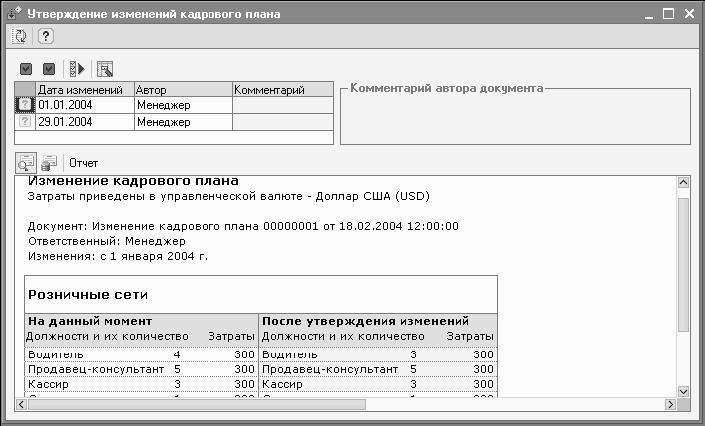The width and height of the screenshot is (705, 426).
Task: Click the vertical scrollbar thumb in report
Action: coord(683,264)
